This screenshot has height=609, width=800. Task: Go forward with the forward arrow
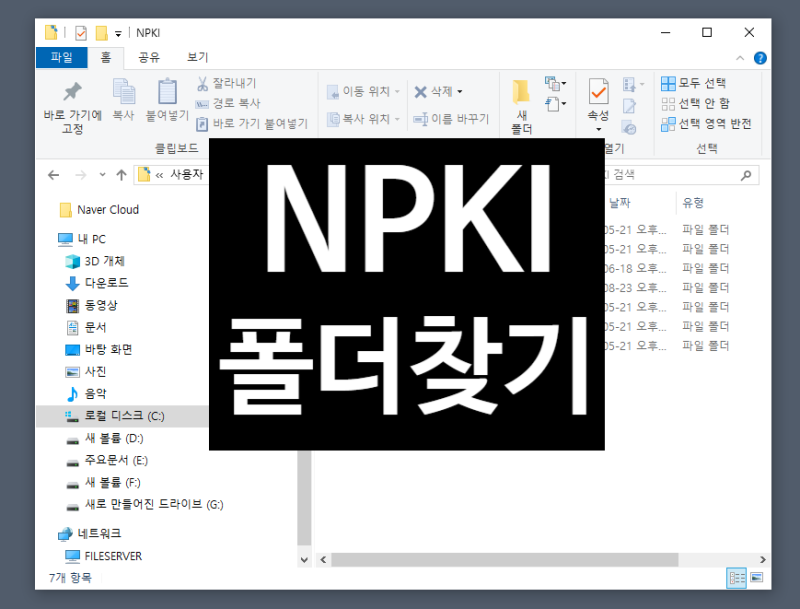coord(81,175)
